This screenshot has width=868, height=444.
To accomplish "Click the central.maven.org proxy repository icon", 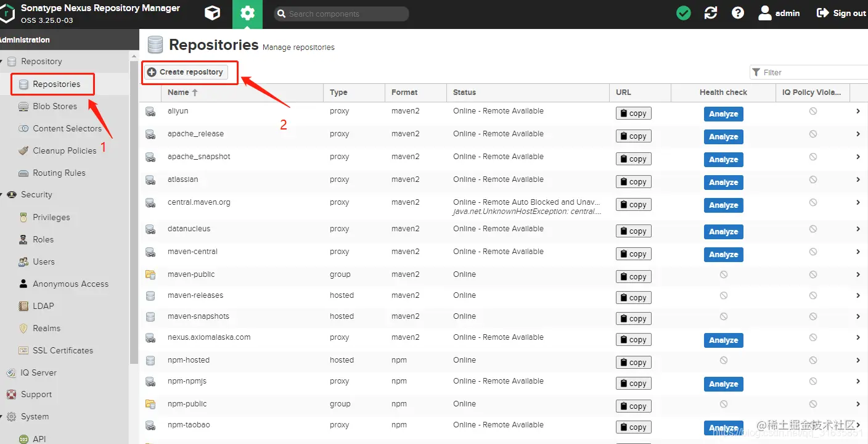I will (x=150, y=203).
